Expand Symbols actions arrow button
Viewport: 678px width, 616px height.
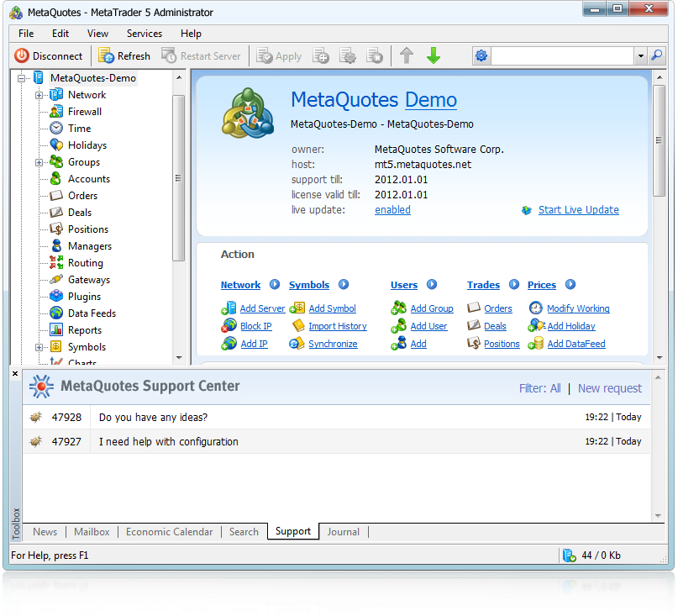[344, 285]
